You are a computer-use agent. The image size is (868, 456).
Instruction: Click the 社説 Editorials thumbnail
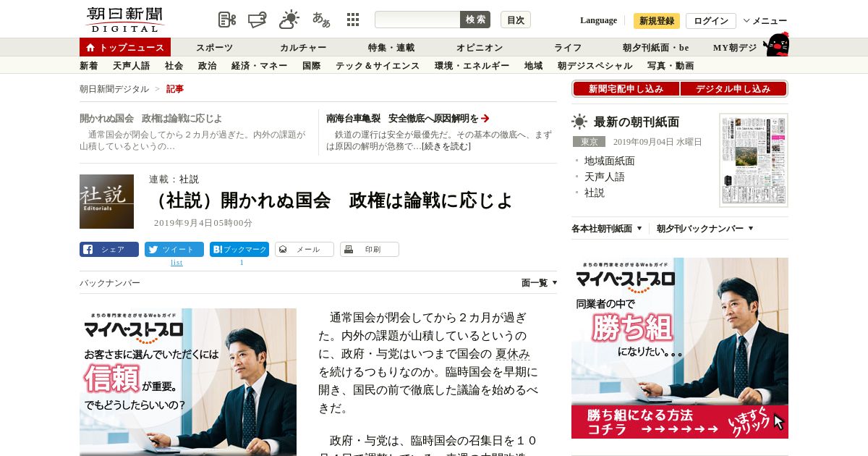tap(106, 201)
